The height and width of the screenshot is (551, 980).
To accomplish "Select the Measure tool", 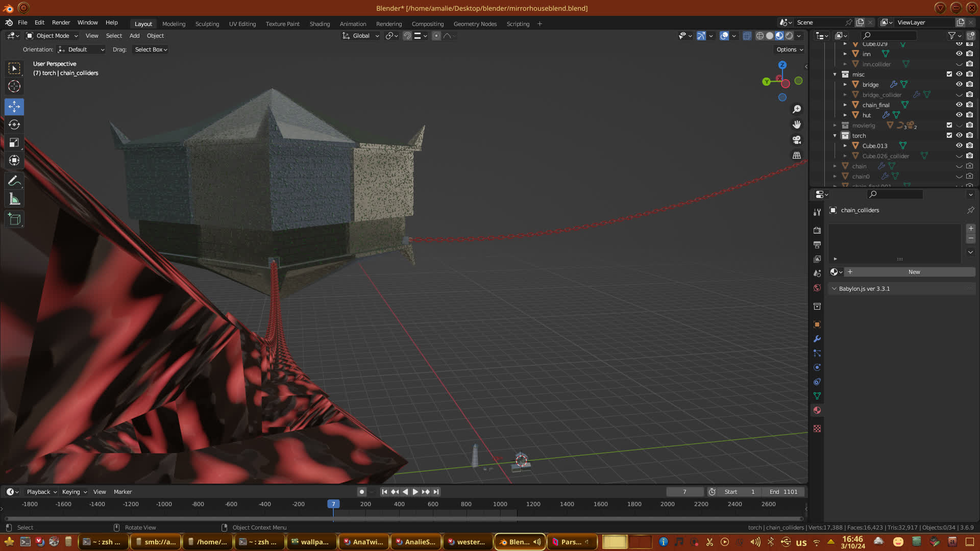I will [x=14, y=199].
